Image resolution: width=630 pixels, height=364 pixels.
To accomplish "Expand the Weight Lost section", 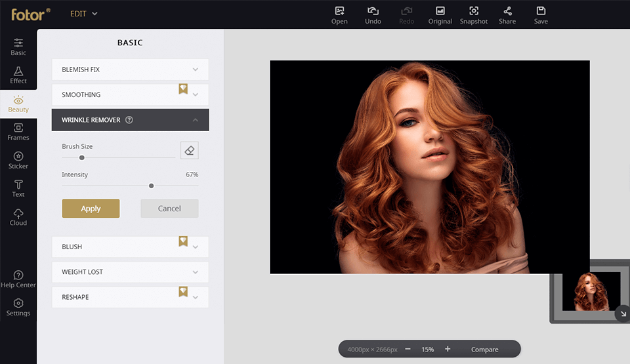I will [x=130, y=272].
